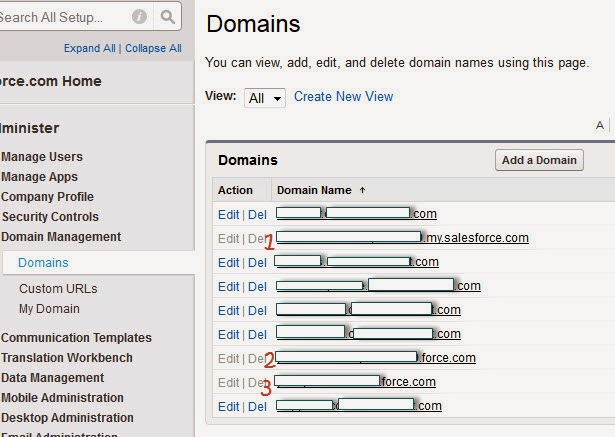Open the View dropdown set to All
Viewport: 615px width, 437px height.
click(x=265, y=98)
